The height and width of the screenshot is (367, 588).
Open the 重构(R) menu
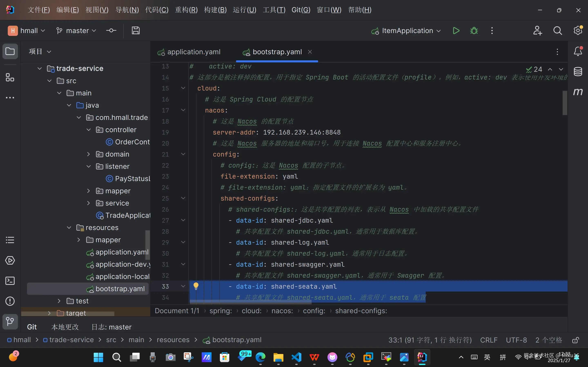tap(186, 10)
